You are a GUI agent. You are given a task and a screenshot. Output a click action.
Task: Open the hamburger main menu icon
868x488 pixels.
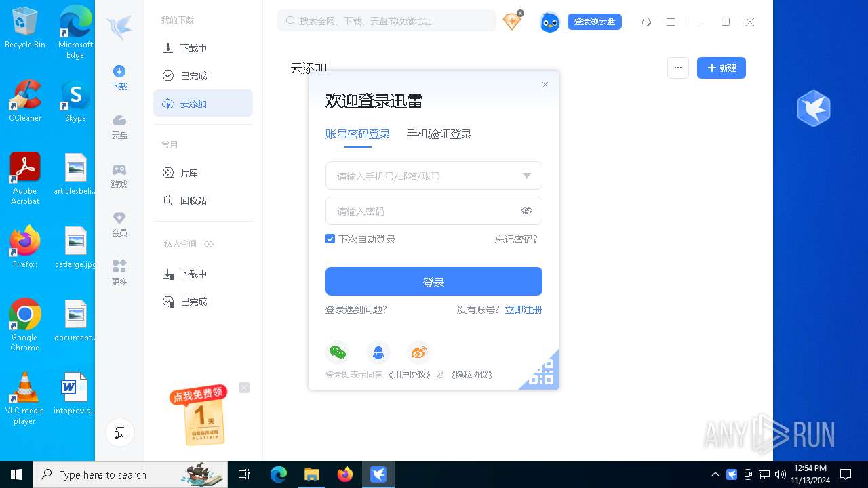pyautogui.click(x=671, y=22)
